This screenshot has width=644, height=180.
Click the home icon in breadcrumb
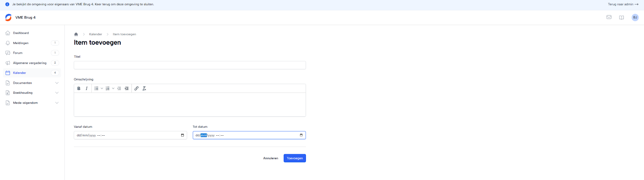[x=76, y=34]
